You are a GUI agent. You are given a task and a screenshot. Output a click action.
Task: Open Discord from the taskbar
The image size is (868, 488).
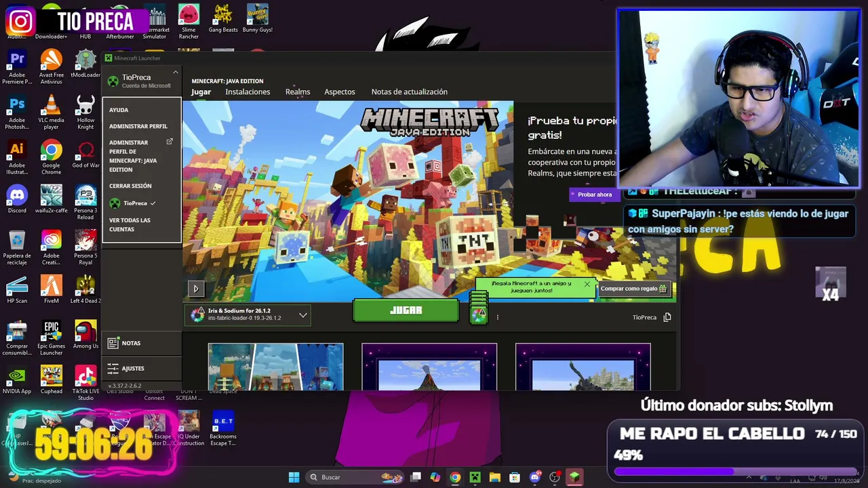click(x=535, y=477)
